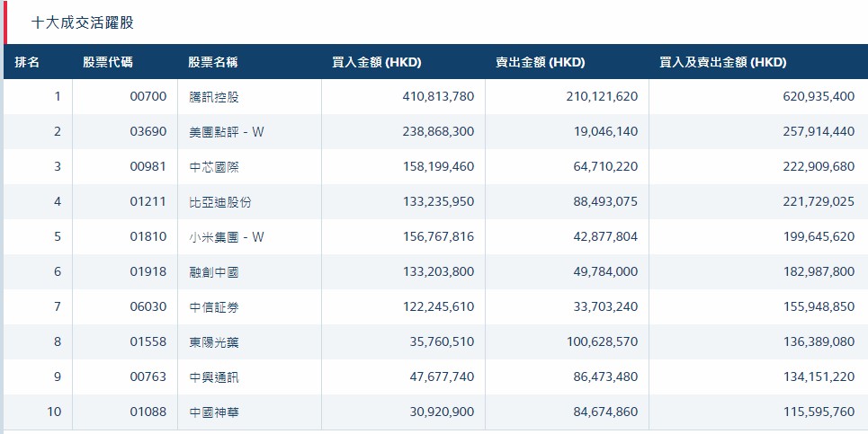Click sell amount 64,710,220
The image size is (868, 434).
pyautogui.click(x=605, y=166)
